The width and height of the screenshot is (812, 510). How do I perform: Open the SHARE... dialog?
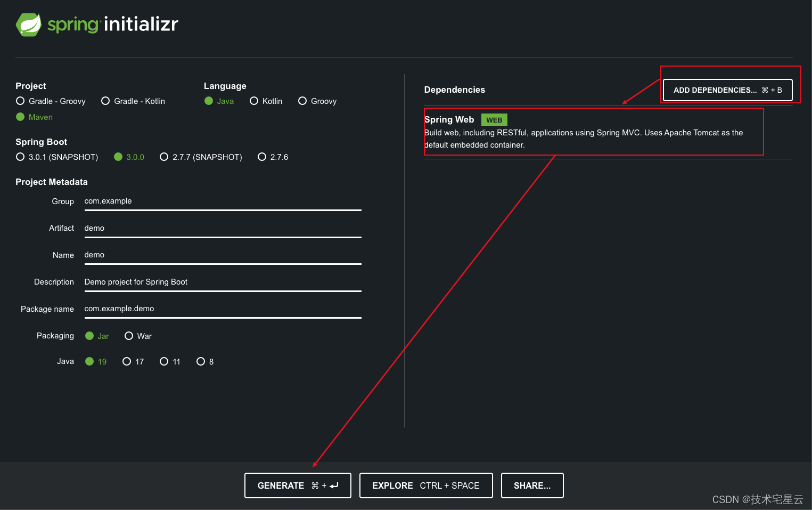click(x=532, y=485)
